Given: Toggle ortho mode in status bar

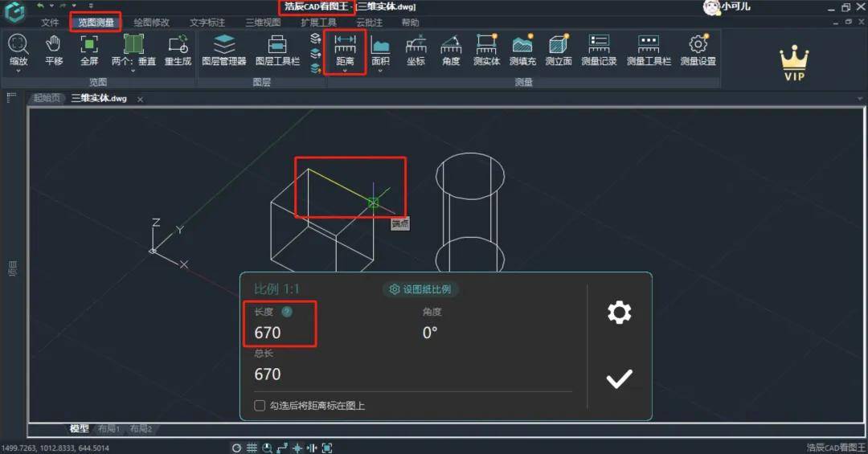Looking at the screenshot, I should point(282,448).
